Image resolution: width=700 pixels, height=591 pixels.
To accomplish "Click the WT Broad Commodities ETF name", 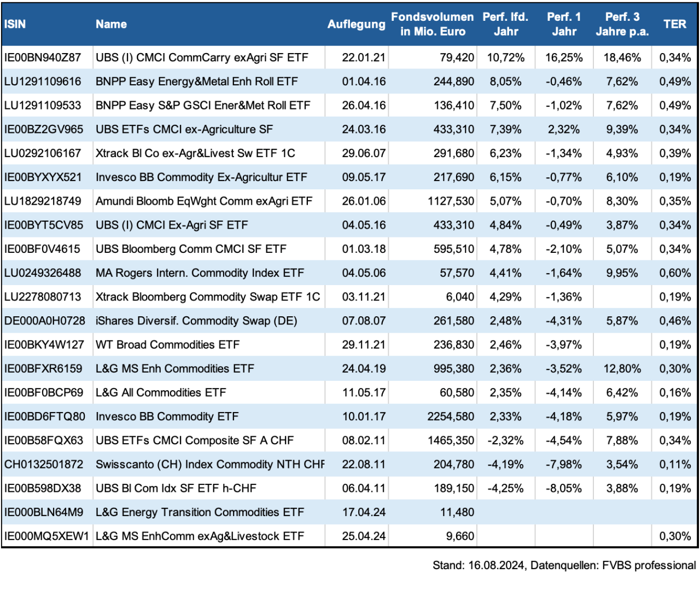I will point(167,345).
